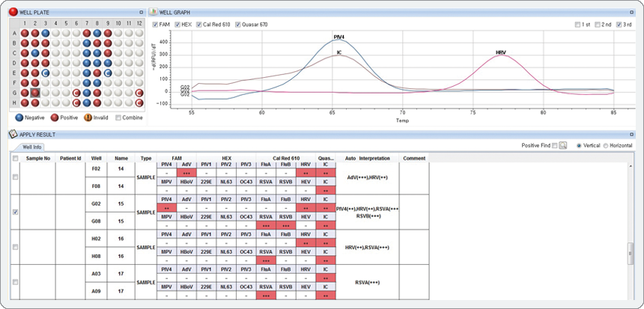Screen dimensions: 644x309
Task: Collapse the Apply Result panel
Action: coord(631,134)
